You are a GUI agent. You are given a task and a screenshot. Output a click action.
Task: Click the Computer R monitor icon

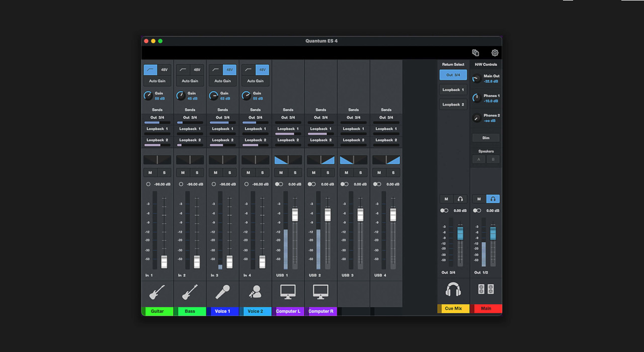coord(320,292)
